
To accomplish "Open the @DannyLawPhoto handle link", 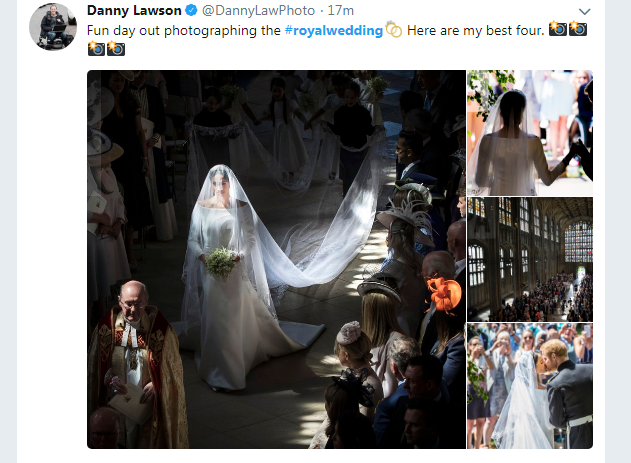I will (258, 10).
